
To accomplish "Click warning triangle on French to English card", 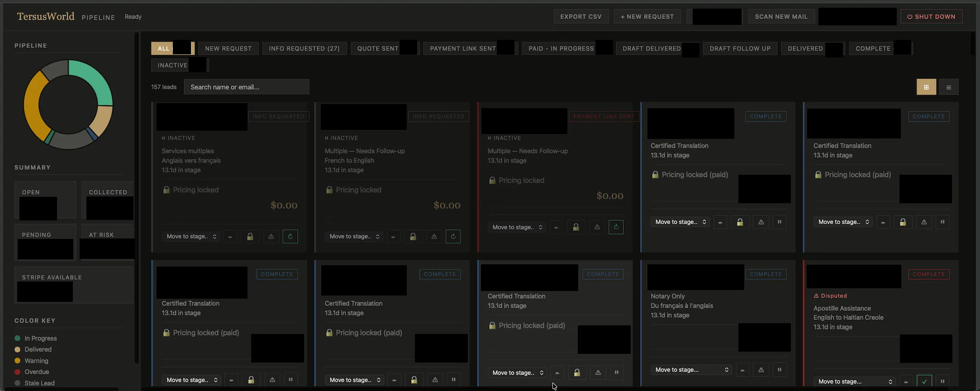I will tap(434, 236).
